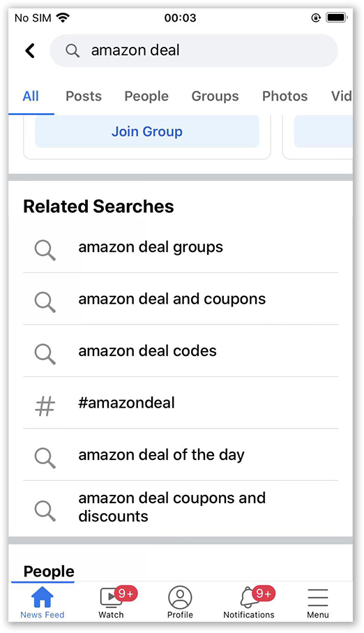Open the Watch video icon
The width and height of the screenshot is (364, 633).
coord(112,597)
